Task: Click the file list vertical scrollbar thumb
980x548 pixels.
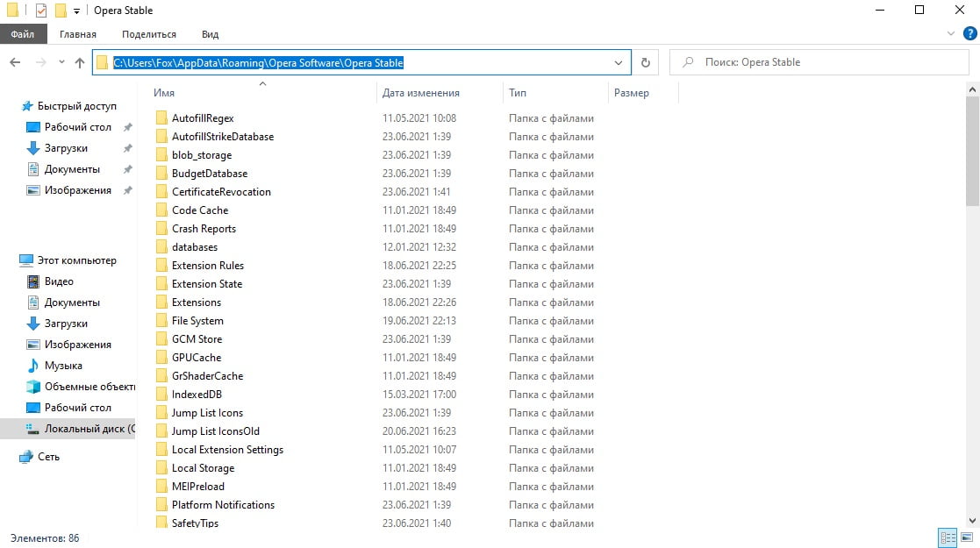Action: (972, 151)
